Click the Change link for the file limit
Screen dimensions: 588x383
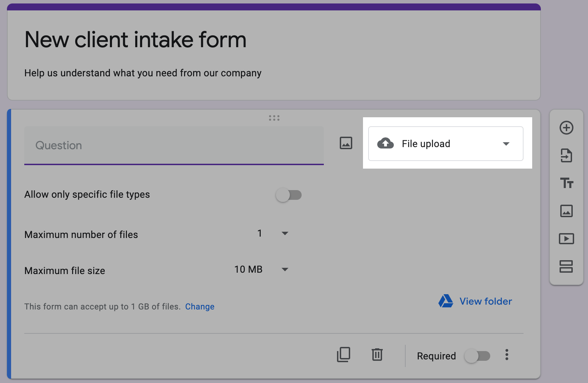click(200, 307)
